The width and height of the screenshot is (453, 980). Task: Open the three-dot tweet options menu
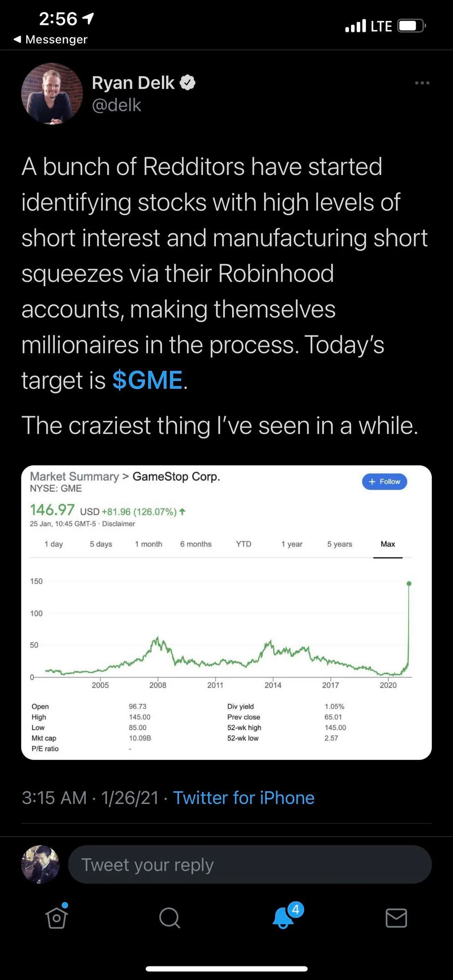click(422, 83)
